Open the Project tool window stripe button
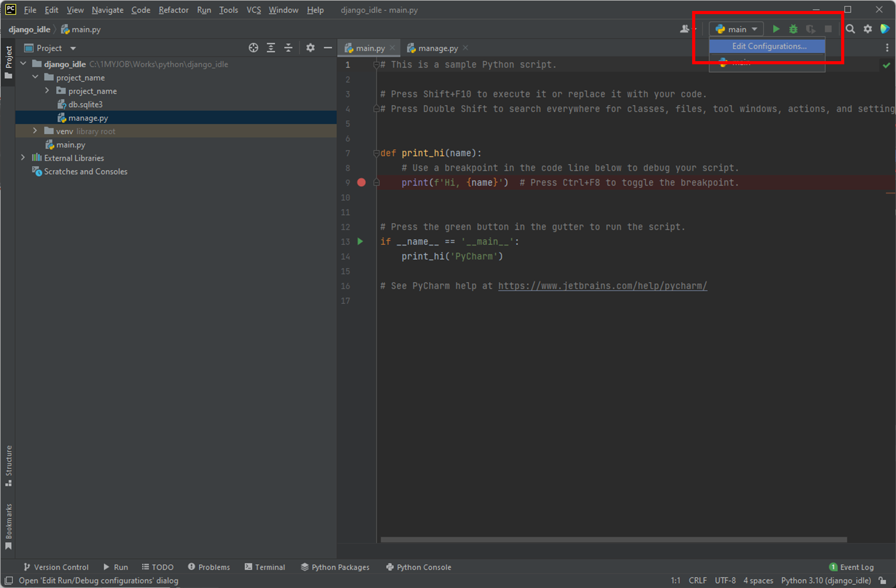The image size is (896, 588). 8,63
